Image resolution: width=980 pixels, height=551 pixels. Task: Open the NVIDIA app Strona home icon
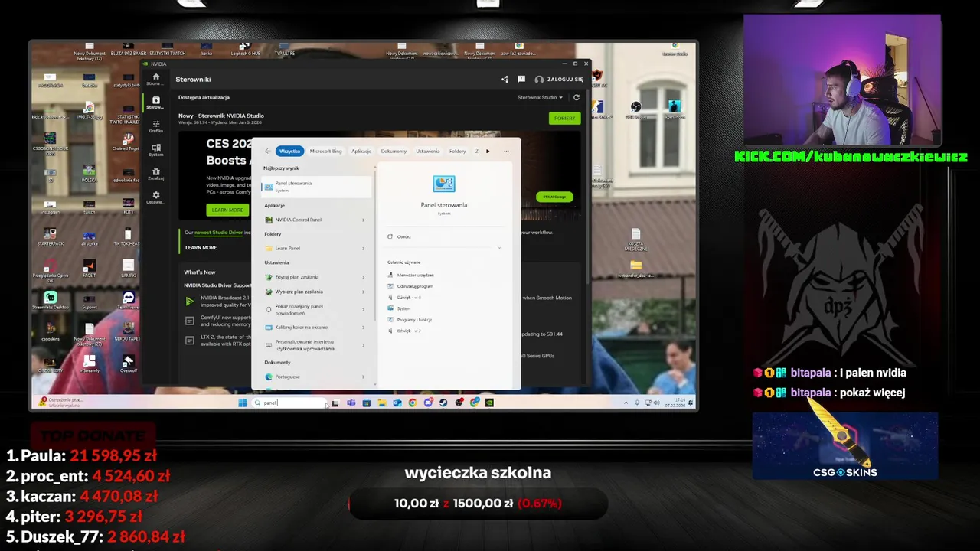156,79
